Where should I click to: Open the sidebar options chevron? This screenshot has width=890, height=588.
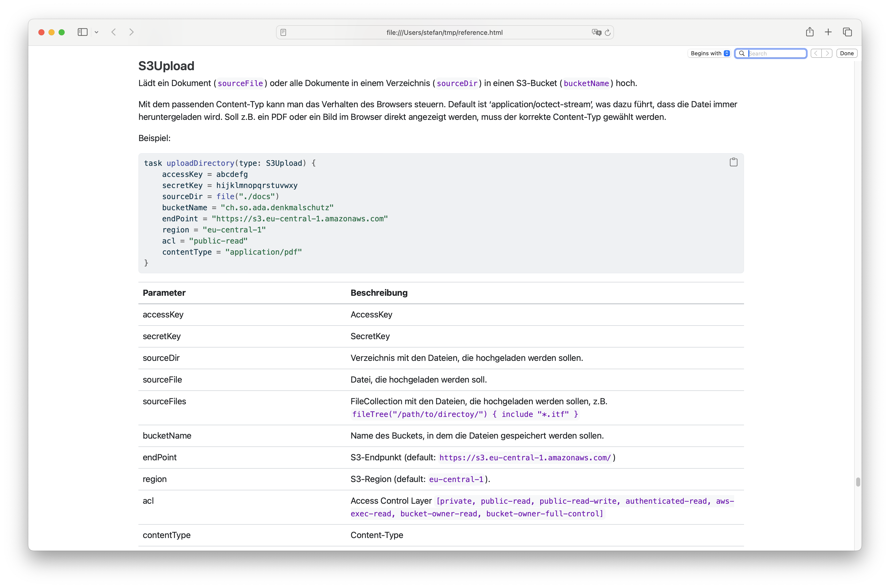point(96,32)
